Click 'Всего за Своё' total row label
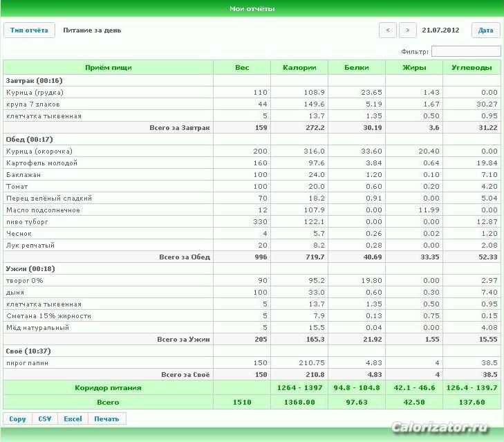 (x=185, y=375)
